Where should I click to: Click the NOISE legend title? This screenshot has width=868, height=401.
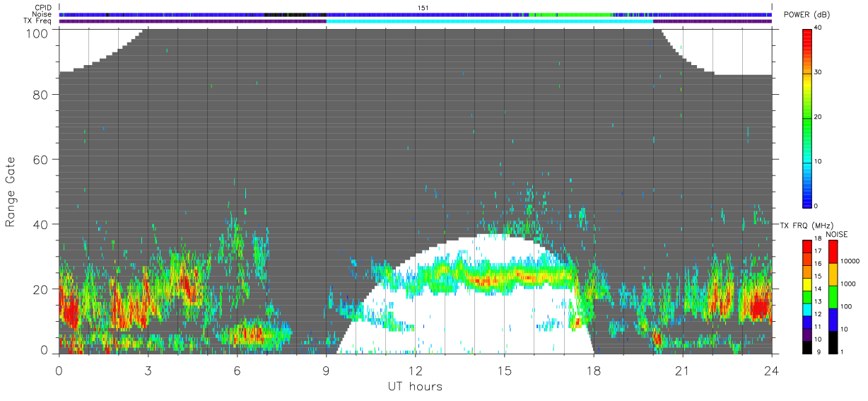(836, 234)
